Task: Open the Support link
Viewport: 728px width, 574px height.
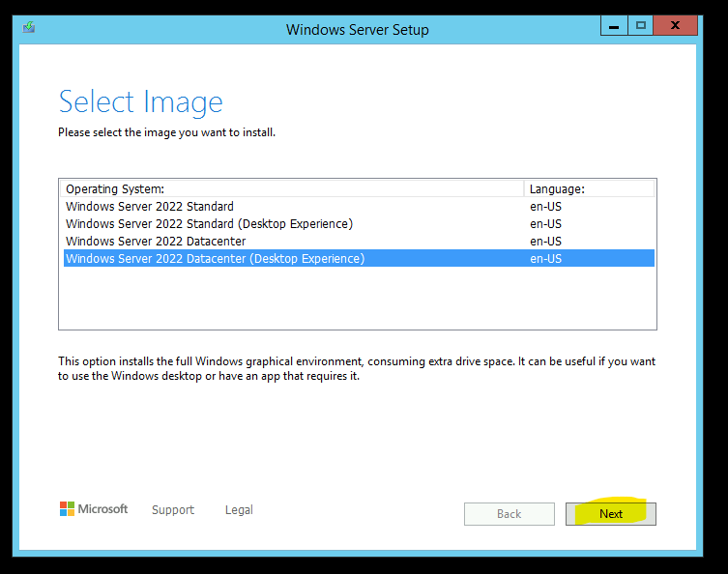Action: 173,510
